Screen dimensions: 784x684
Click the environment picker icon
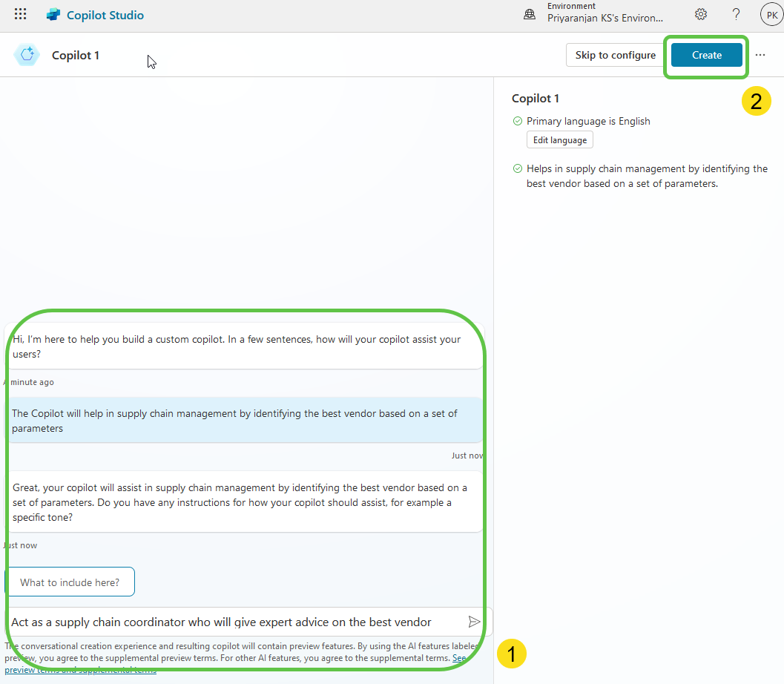(530, 14)
